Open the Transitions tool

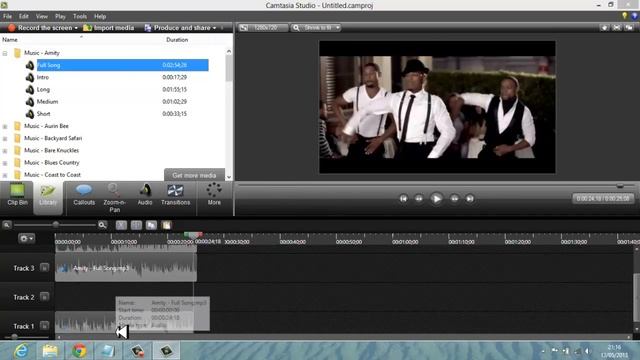176,195
